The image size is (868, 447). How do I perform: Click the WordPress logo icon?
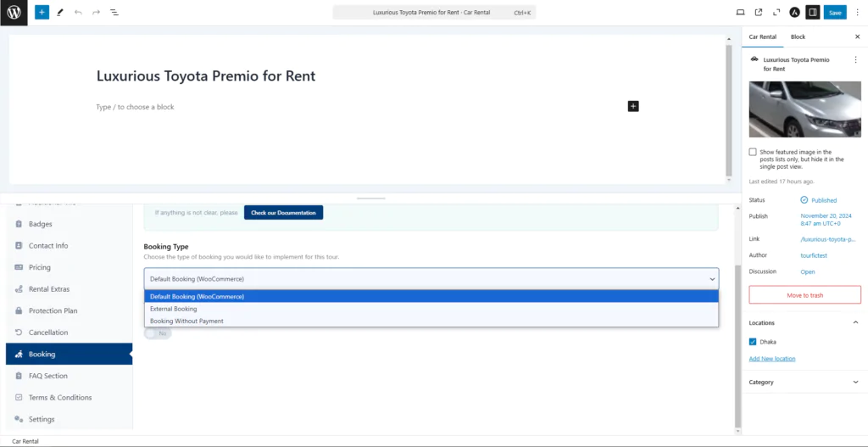coord(14,13)
